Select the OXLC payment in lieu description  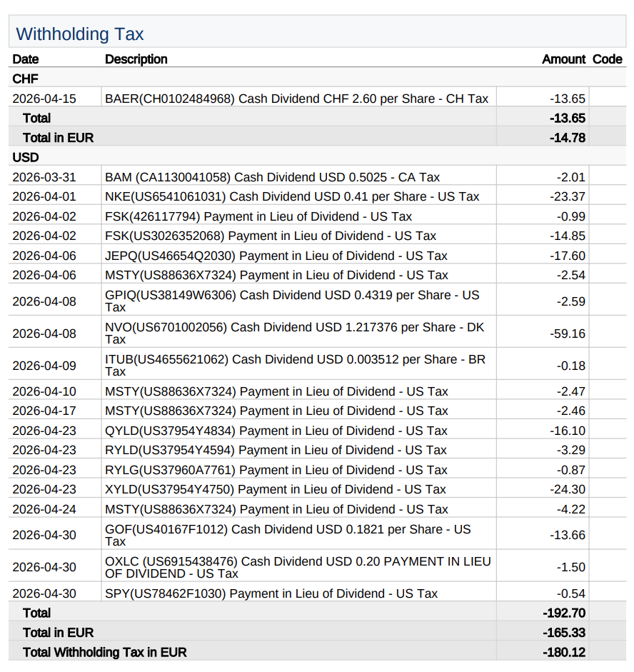point(298,568)
